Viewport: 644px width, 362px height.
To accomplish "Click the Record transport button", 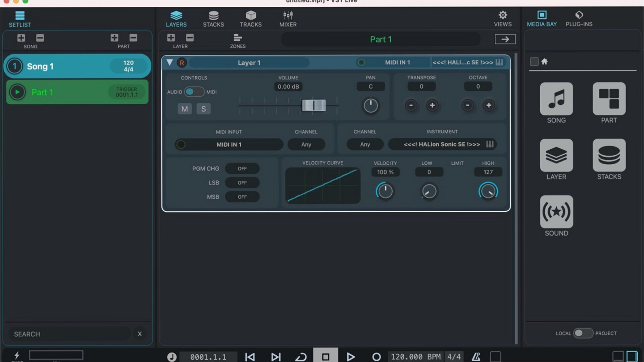I will [x=376, y=357].
